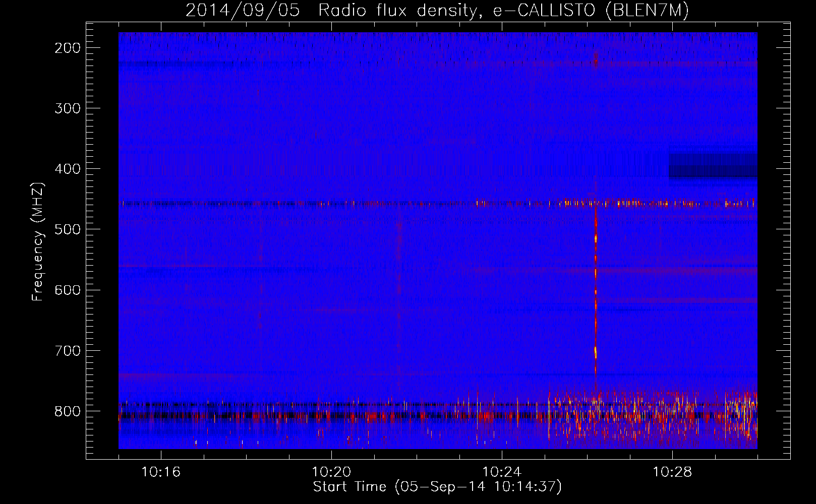Click the 800 frequency tick label
This screenshot has width=816, height=504.
pyautogui.click(x=68, y=411)
